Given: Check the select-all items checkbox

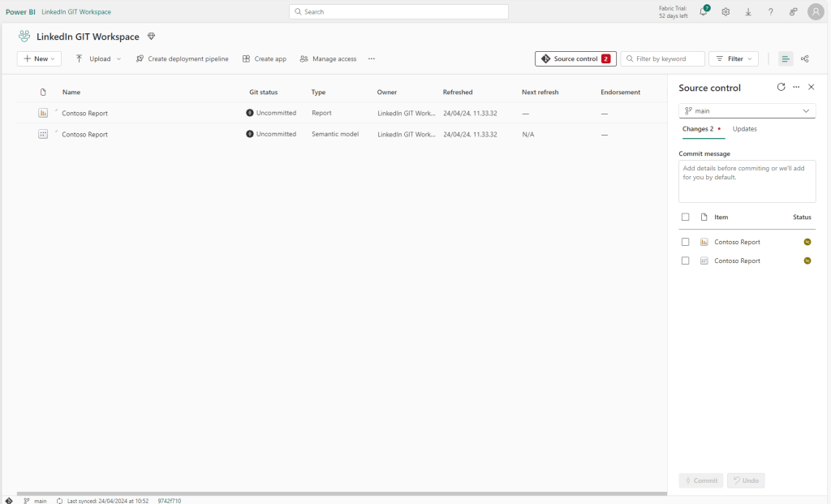Looking at the screenshot, I should [686, 217].
